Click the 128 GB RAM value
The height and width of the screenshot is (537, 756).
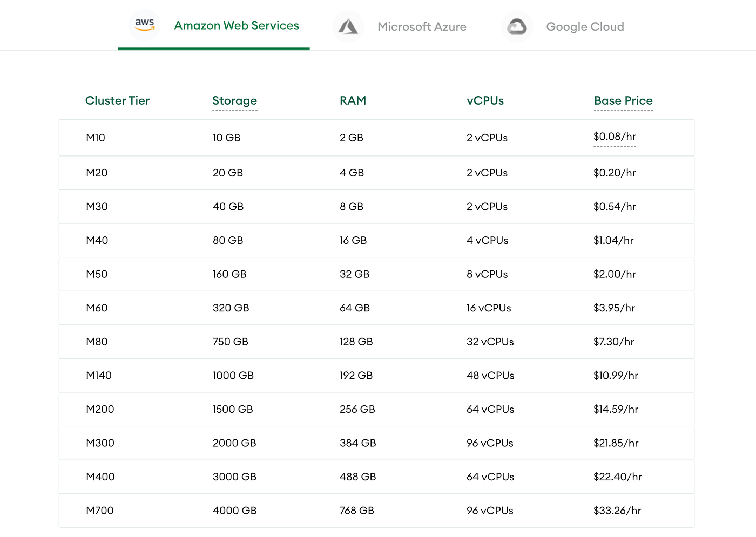pos(356,342)
